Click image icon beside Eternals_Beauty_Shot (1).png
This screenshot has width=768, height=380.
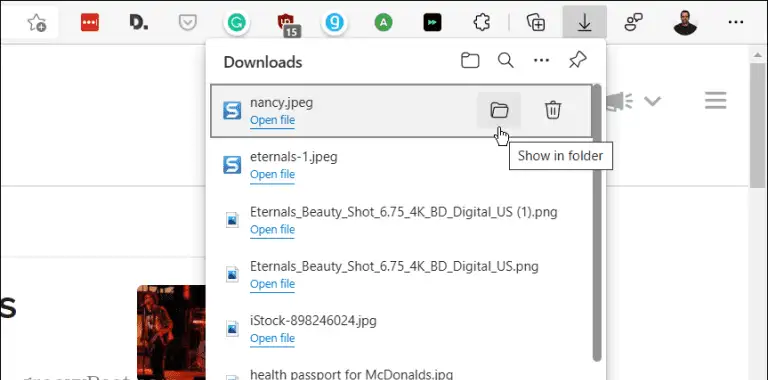[x=232, y=220]
